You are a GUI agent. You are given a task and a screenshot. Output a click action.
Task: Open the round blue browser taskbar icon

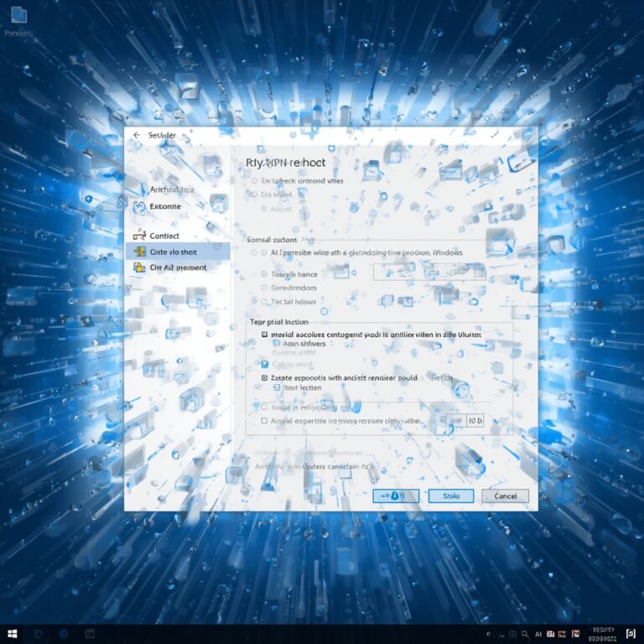pos(64,634)
